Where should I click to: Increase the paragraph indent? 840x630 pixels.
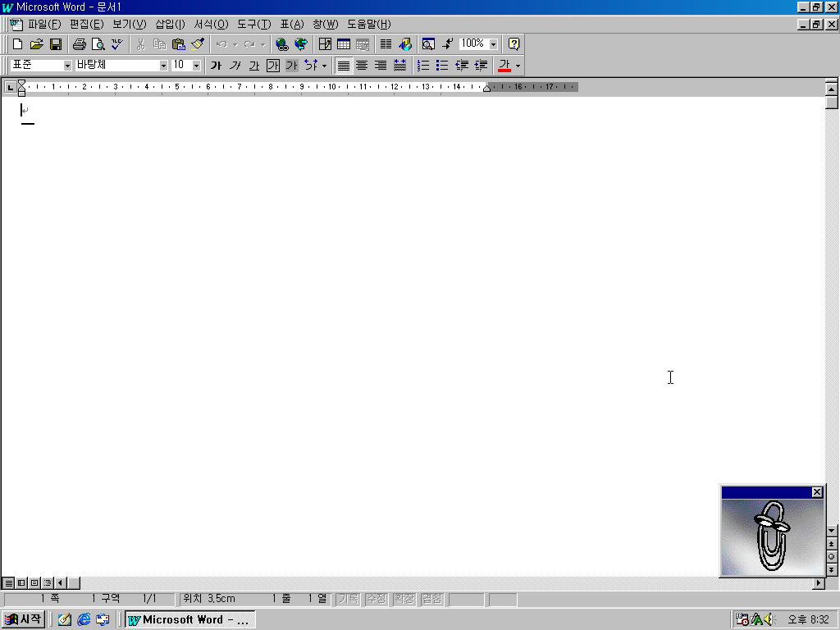pyautogui.click(x=481, y=66)
